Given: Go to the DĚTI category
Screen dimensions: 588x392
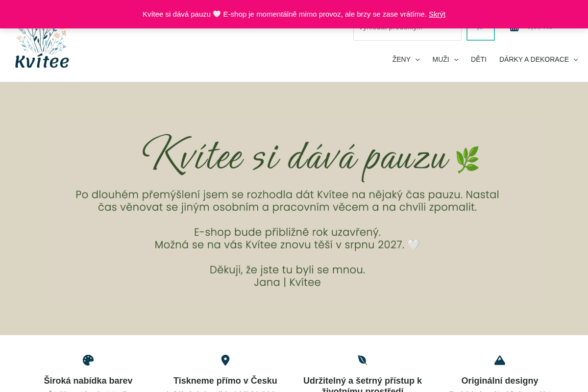Looking at the screenshot, I should pos(479,59).
